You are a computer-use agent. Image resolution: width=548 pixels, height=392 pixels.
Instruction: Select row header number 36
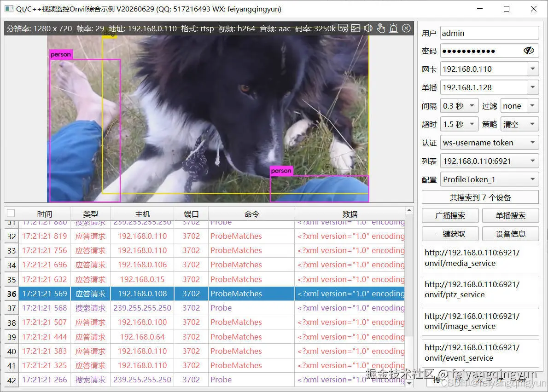point(12,294)
